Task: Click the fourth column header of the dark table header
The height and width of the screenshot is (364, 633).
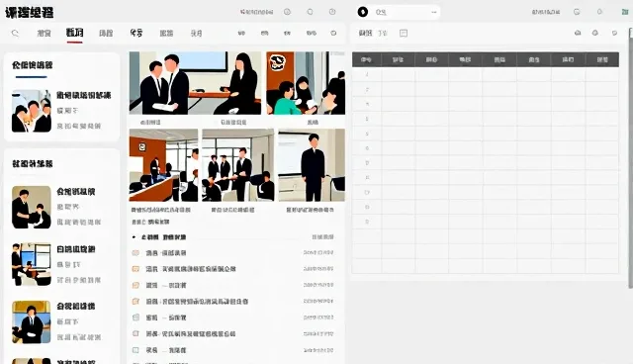Action: 465,59
